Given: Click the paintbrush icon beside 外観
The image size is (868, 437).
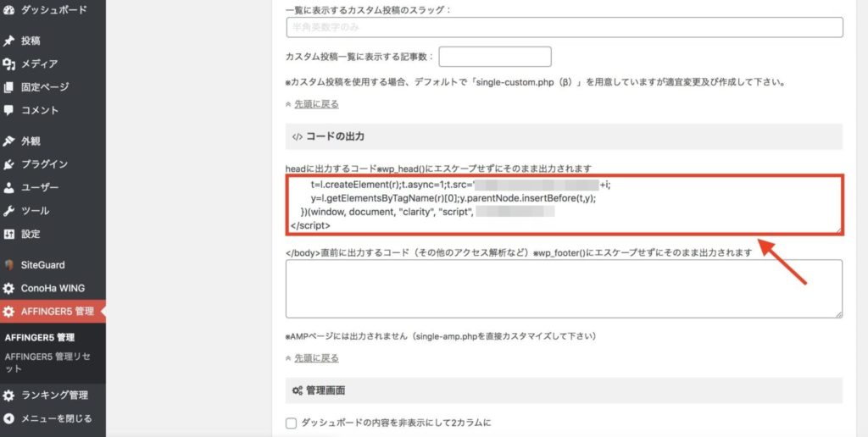Looking at the screenshot, I should point(8,141).
